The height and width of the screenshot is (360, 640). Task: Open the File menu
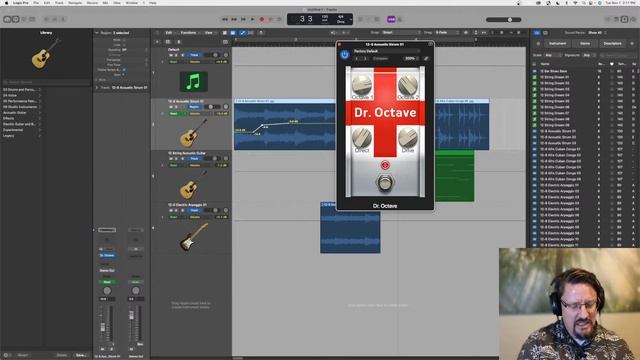point(36,3)
